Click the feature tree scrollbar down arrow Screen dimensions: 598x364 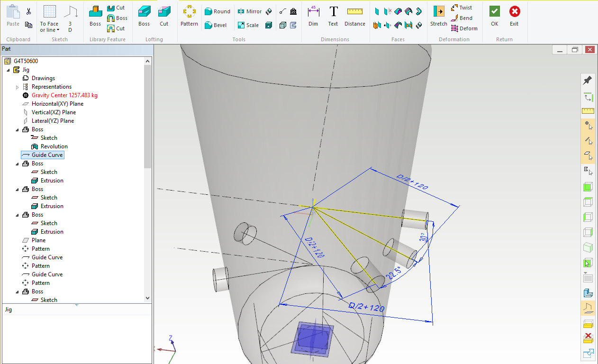[147, 298]
